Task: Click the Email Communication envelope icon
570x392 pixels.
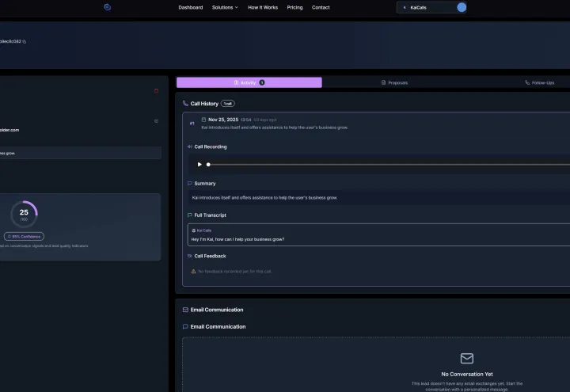Action: pyautogui.click(x=185, y=310)
